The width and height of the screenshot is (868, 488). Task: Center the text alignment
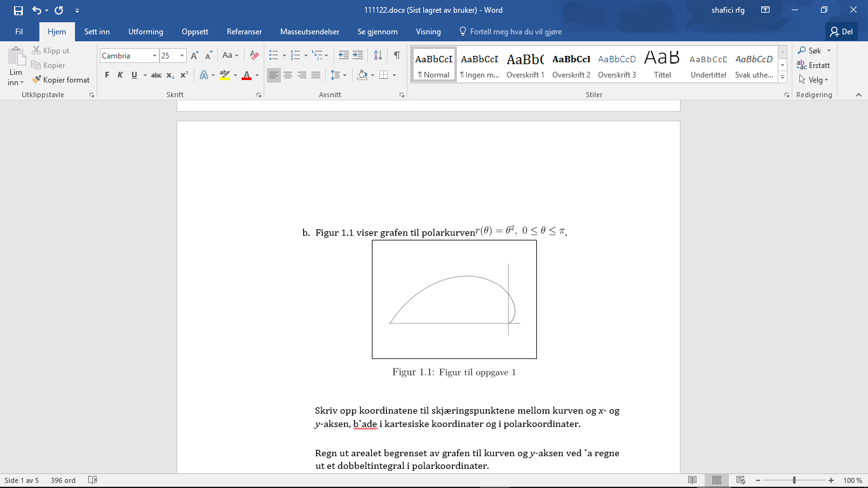[x=288, y=75]
